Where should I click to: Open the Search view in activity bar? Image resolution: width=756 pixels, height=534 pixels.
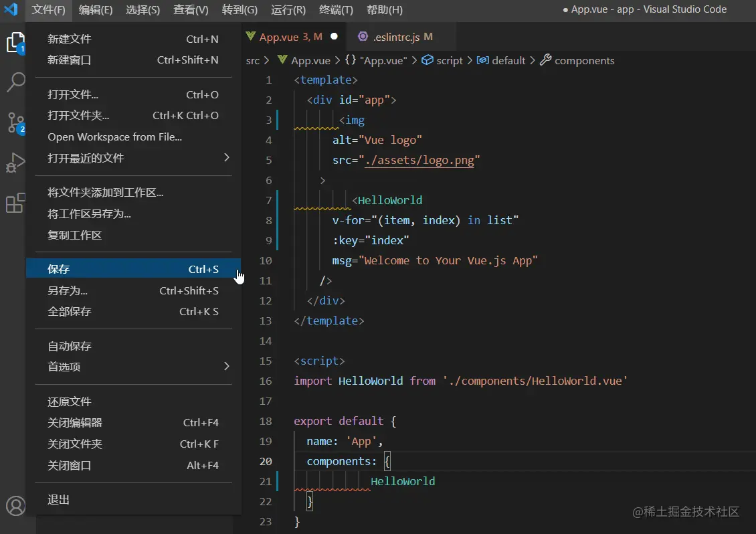[x=15, y=82]
